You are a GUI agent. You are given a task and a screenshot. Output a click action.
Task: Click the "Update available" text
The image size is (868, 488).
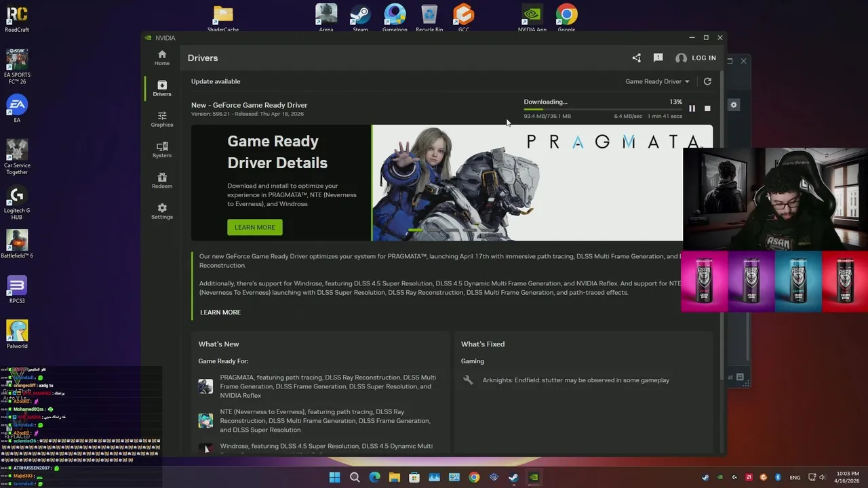(216, 81)
